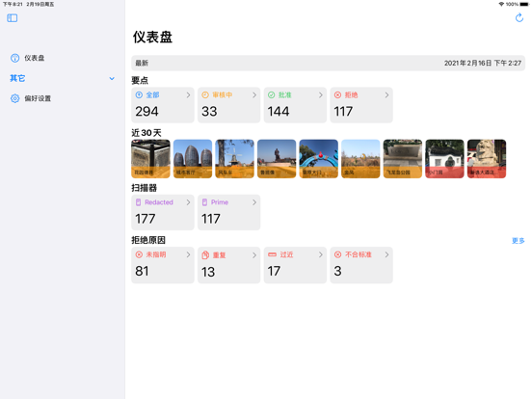
Task: Click the 3 不合标准 count
Action: pos(337,271)
